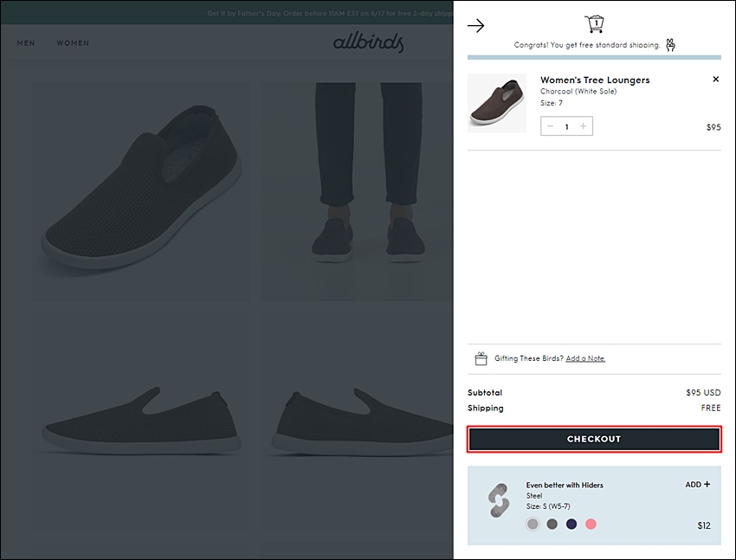Viewport: 736px width, 560px height.
Task: Click the Charcoal (White Sole) color text
Action: (578, 92)
